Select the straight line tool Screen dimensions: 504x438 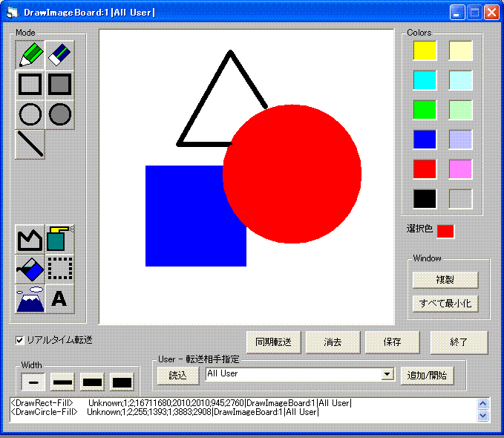pyautogui.click(x=30, y=145)
